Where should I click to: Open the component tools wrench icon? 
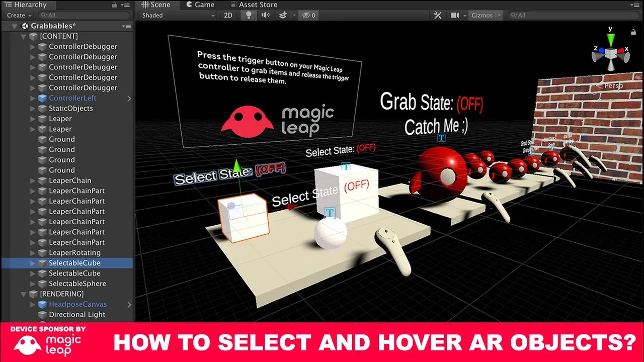pyautogui.click(x=437, y=15)
